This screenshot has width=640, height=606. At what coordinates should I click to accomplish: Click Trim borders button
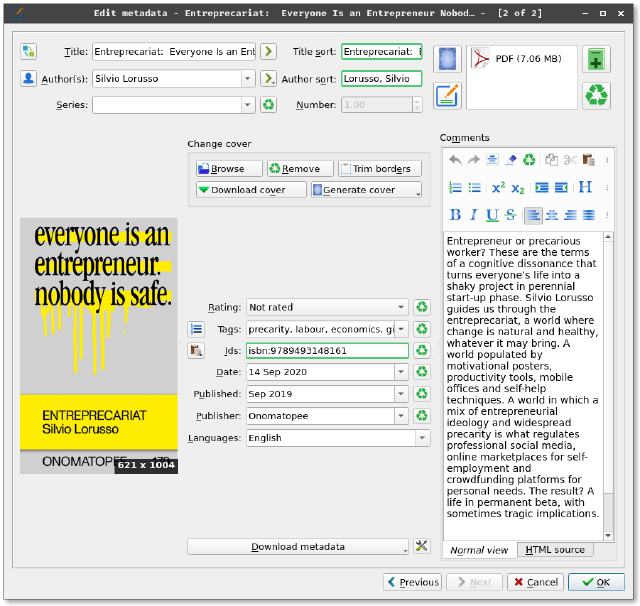point(380,169)
